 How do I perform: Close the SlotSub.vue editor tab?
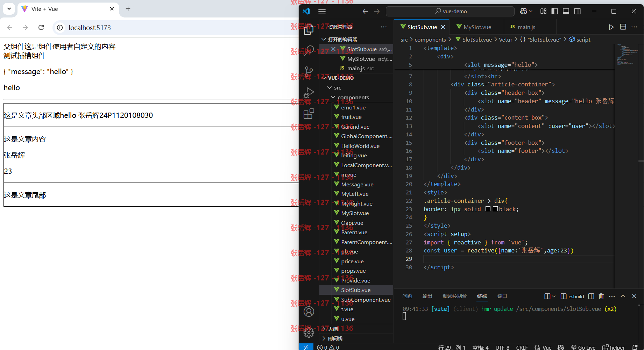[443, 27]
